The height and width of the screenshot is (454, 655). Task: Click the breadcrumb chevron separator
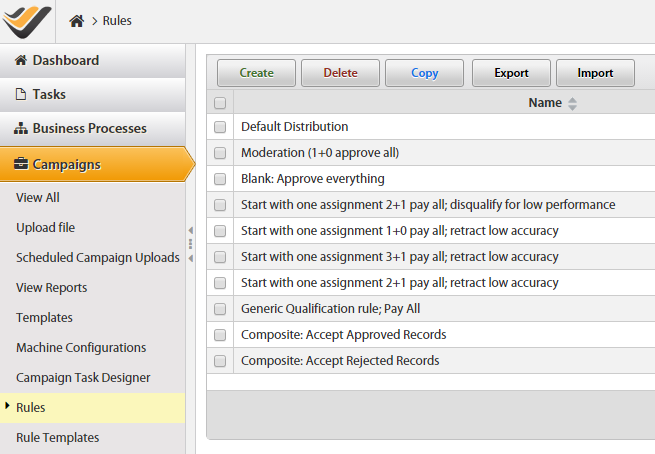click(x=94, y=21)
